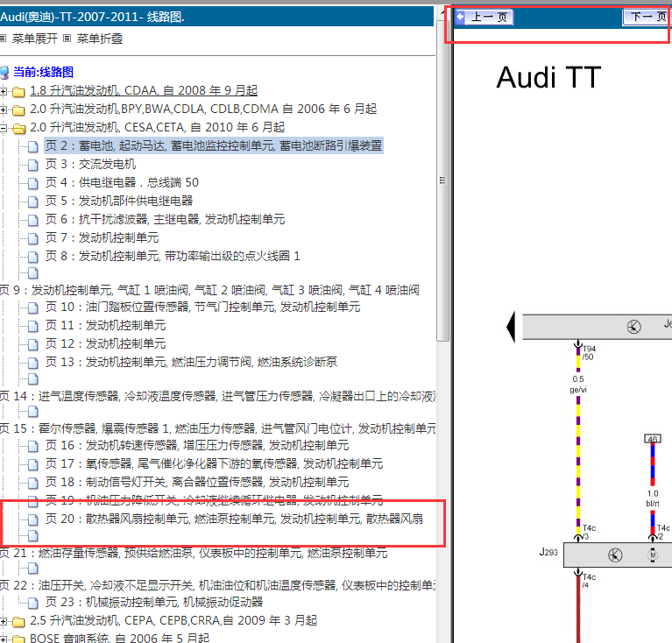Open 页 13：燃油压力调节阀
This screenshot has height=643, width=672.
tap(191, 362)
